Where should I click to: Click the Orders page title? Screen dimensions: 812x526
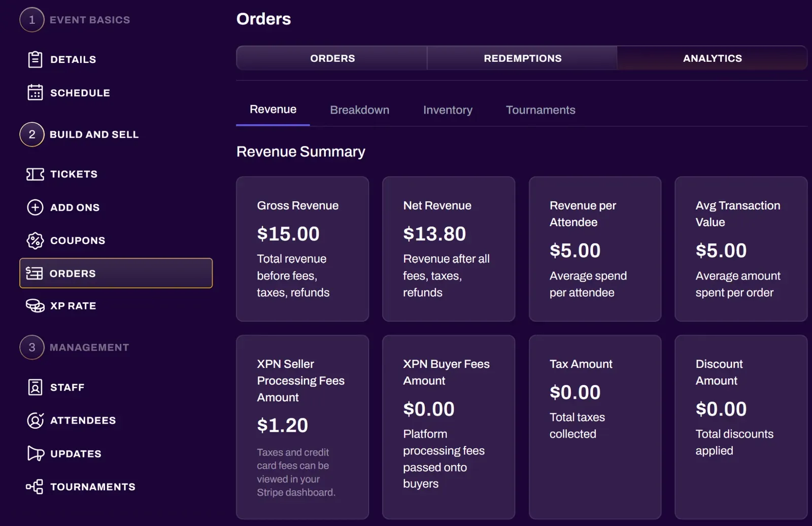[x=263, y=19]
